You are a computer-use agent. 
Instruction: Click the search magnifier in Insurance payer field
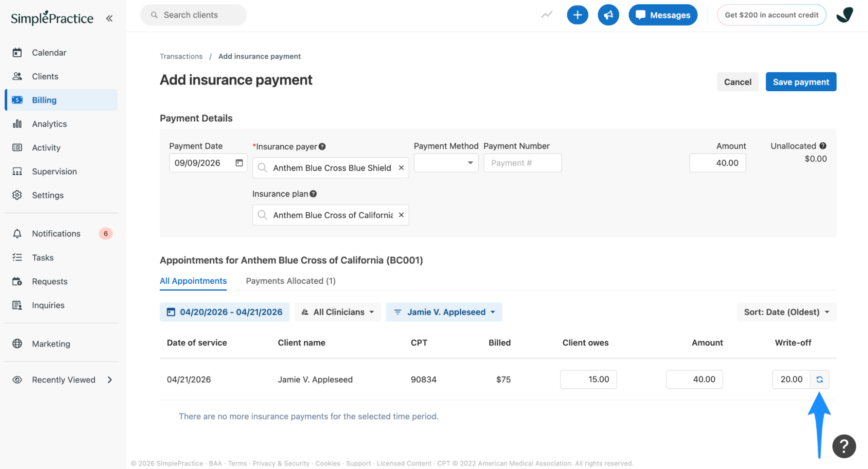click(x=262, y=168)
